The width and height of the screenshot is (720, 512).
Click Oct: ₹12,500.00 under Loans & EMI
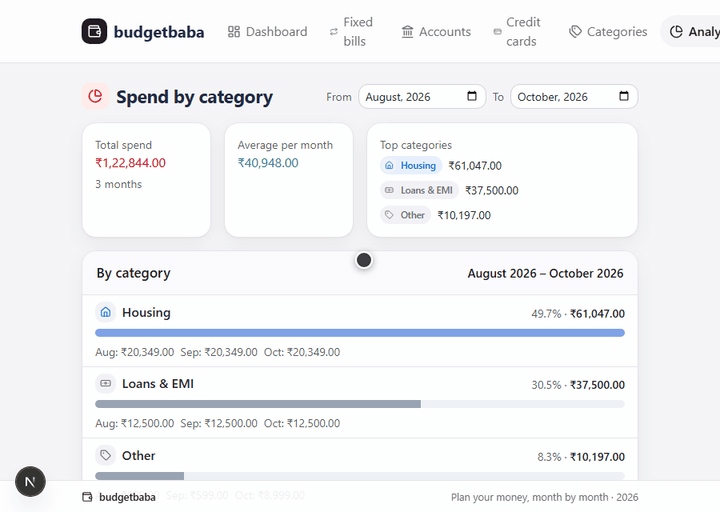tap(302, 423)
